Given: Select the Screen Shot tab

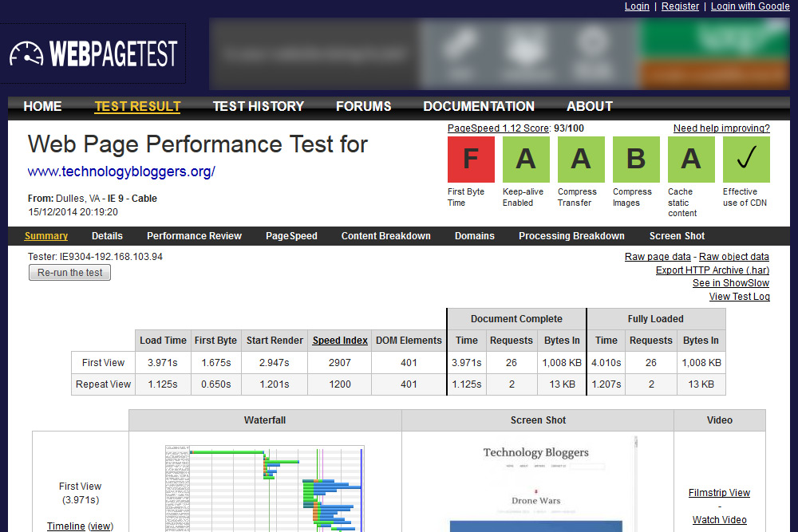Looking at the screenshot, I should click(x=677, y=236).
